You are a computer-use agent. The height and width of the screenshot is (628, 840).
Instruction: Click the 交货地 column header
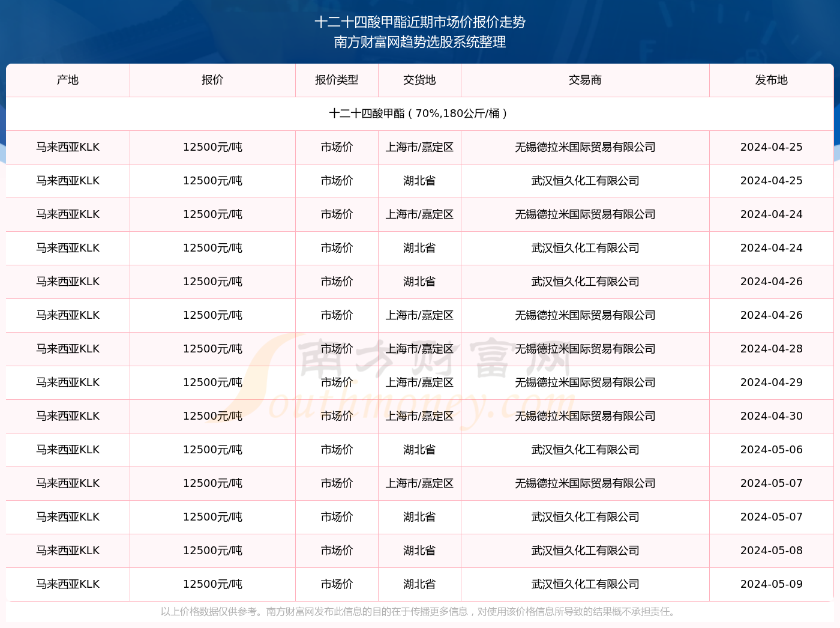pyautogui.click(x=419, y=80)
